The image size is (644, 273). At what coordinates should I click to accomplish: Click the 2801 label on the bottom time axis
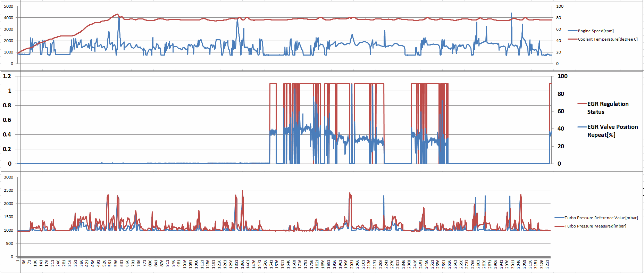(x=478, y=264)
